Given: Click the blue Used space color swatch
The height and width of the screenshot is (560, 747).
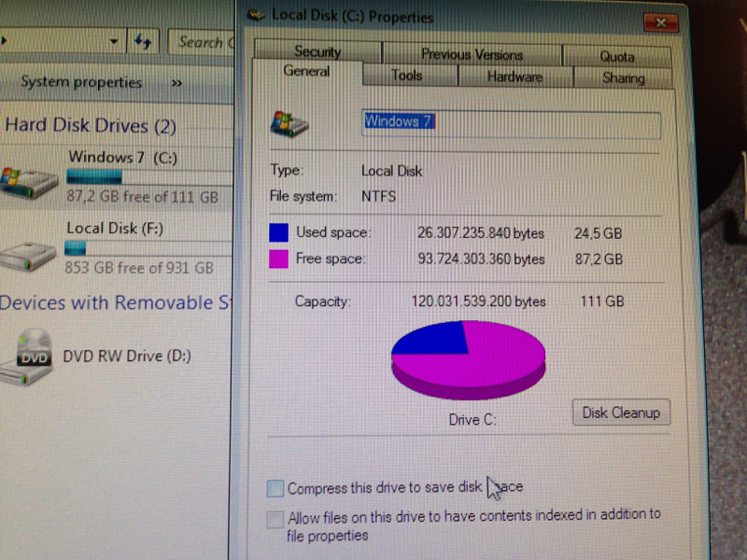Looking at the screenshot, I should coord(278,232).
